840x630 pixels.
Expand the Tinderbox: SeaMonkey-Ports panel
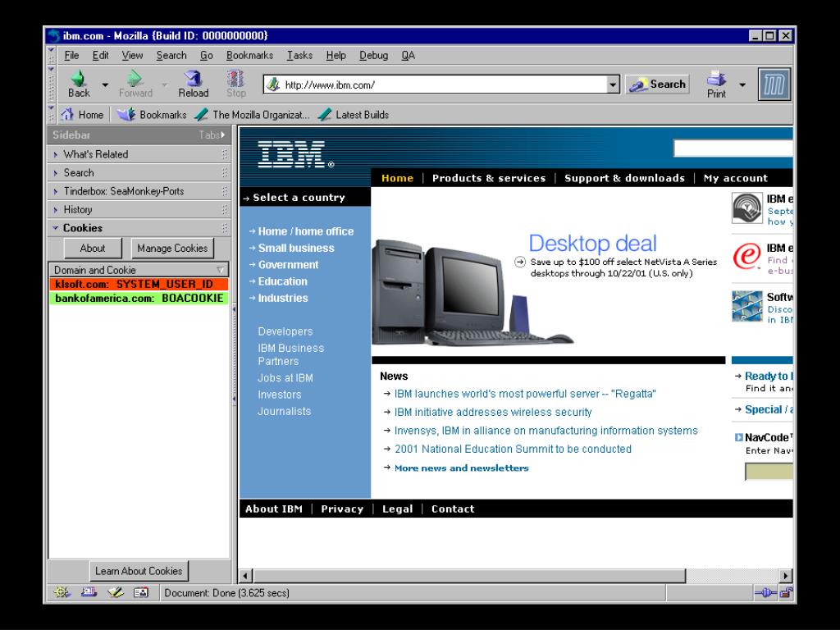point(139,191)
